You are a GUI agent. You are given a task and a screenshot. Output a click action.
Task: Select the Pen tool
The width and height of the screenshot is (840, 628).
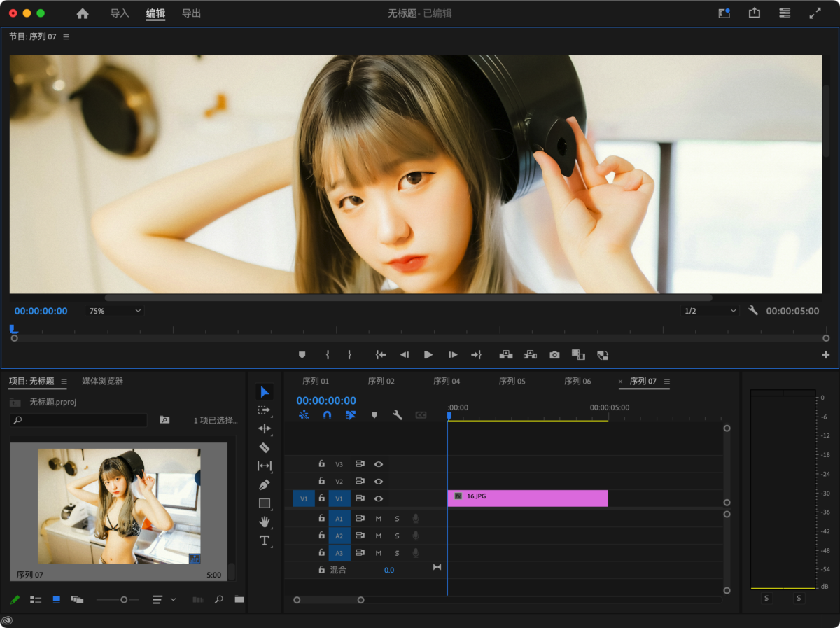pos(265,484)
